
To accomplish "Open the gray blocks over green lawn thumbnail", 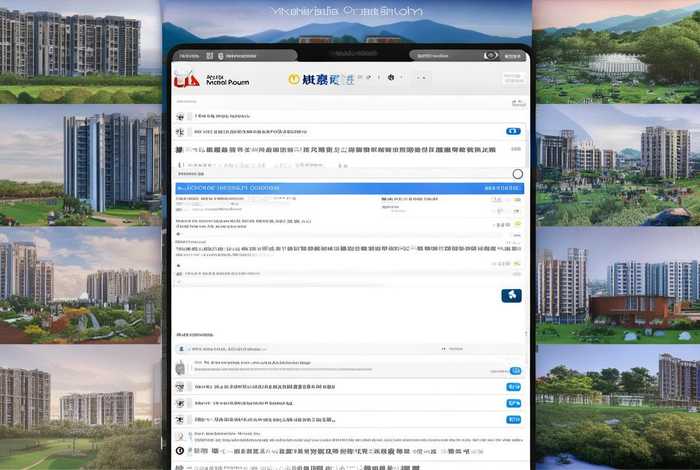I will 80,408.
